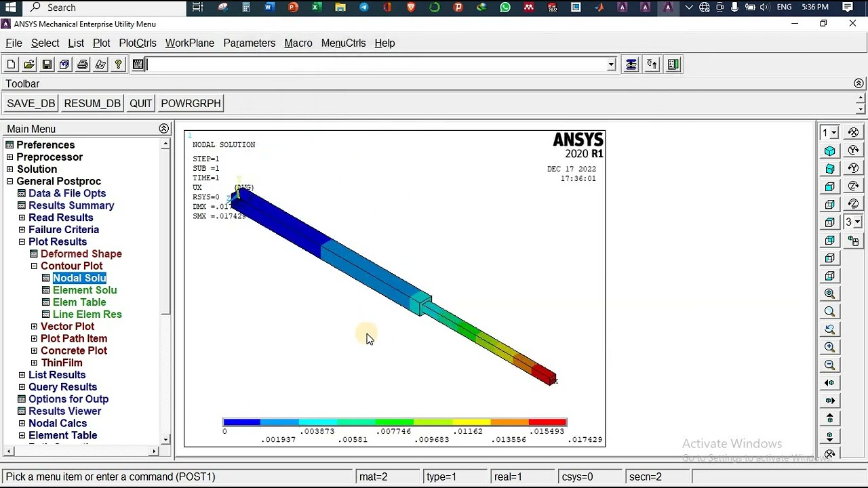Open the WorkPlane menu
Screen dimensions: 868x488
190,43
